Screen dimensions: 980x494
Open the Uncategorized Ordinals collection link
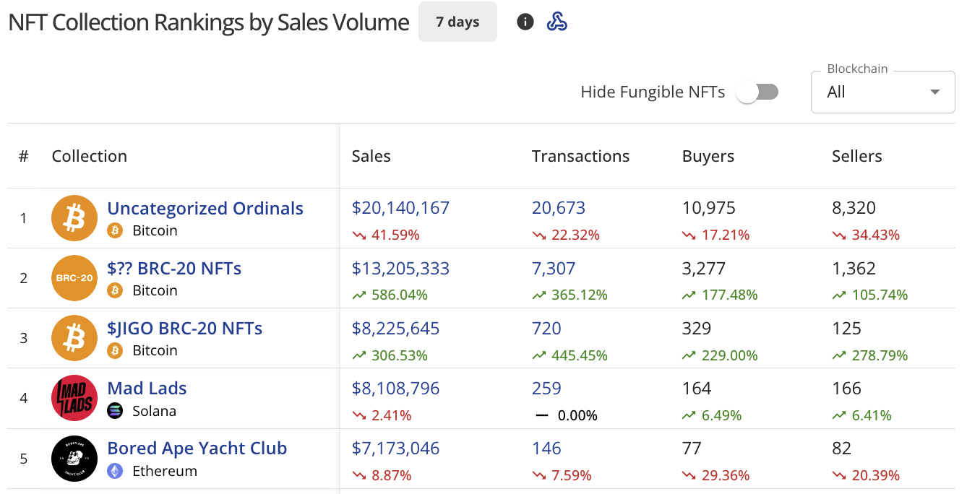coord(205,208)
